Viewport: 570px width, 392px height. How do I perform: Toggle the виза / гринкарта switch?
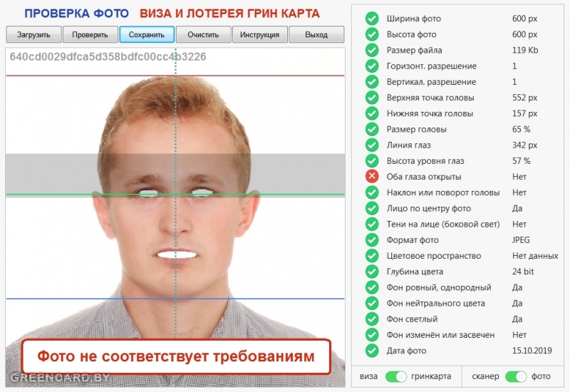[x=395, y=376]
